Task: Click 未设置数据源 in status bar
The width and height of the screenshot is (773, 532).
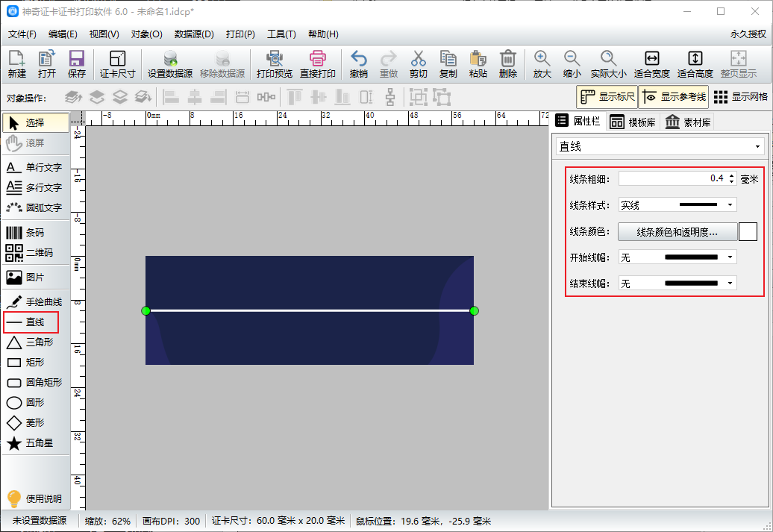Action: [40, 521]
